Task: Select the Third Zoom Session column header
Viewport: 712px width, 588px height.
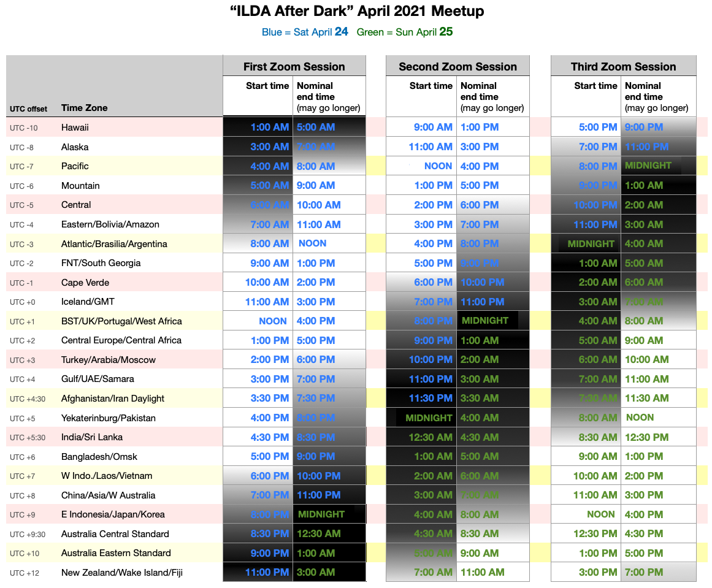Action: [623, 67]
